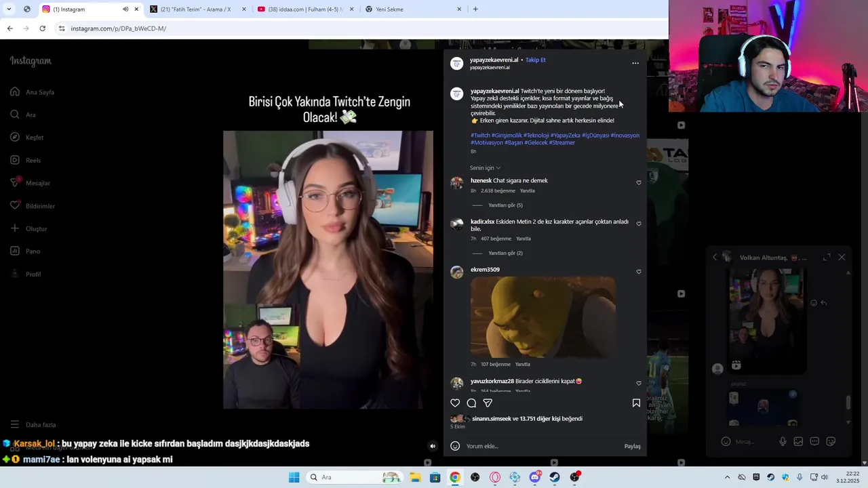
Task: Show hidden system tray icons
Action: (x=727, y=477)
